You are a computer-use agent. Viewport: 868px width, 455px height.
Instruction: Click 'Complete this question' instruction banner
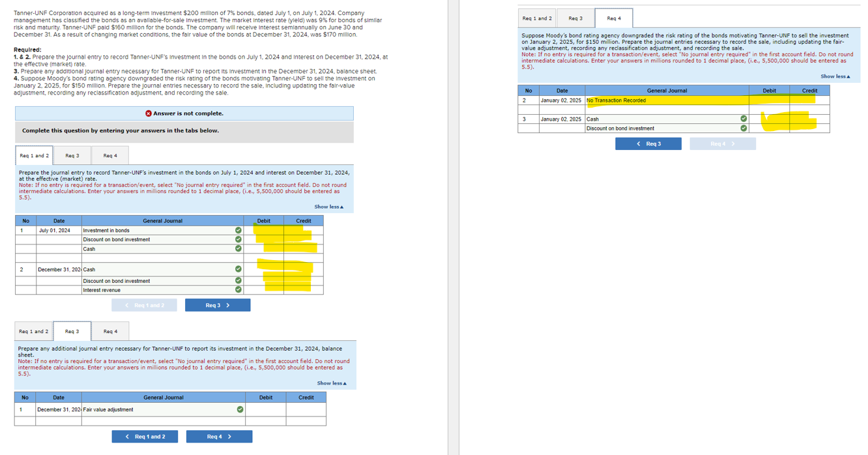coord(184,131)
